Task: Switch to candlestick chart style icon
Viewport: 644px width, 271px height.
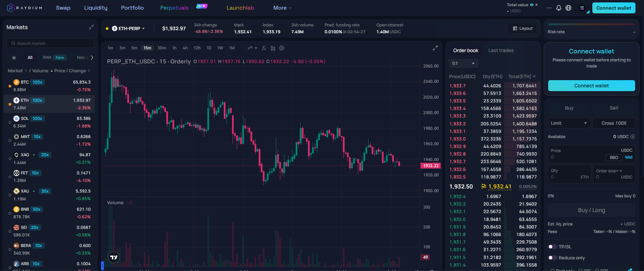Action: pyautogui.click(x=273, y=48)
